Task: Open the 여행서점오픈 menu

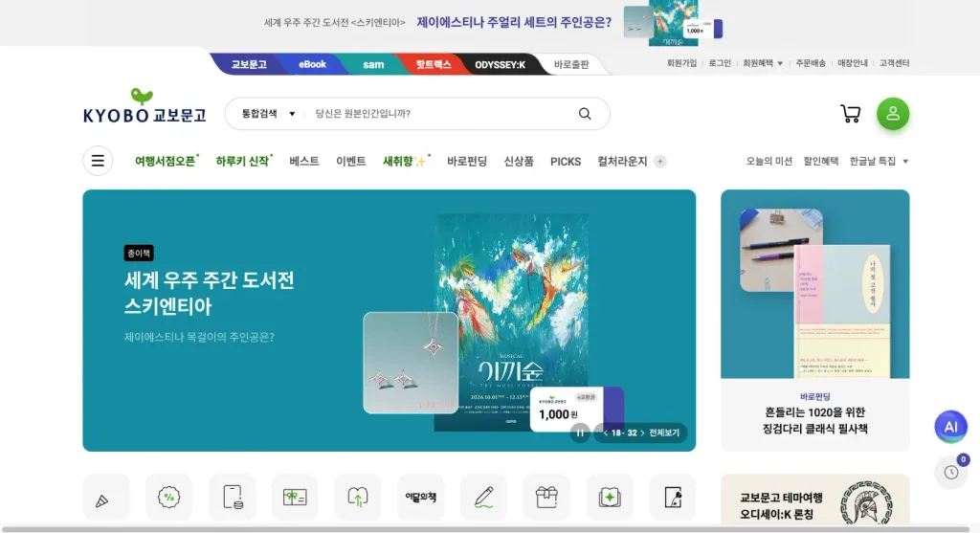Action: 167,161
